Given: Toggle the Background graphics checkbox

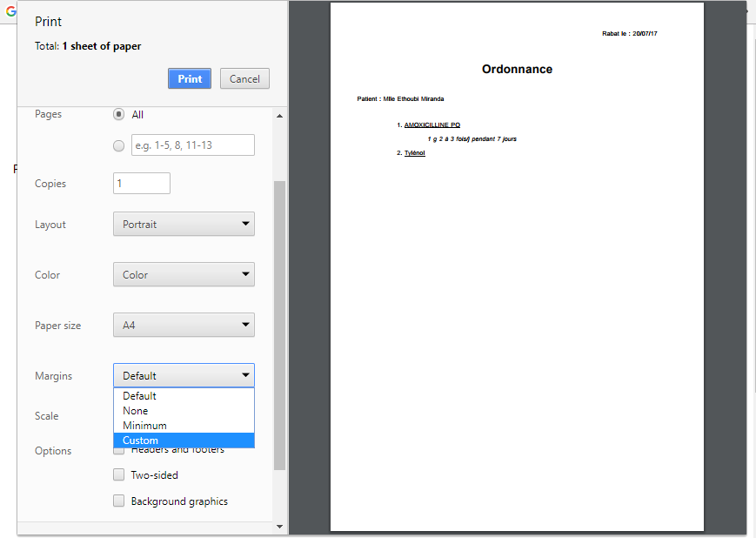Looking at the screenshot, I should pos(119,501).
